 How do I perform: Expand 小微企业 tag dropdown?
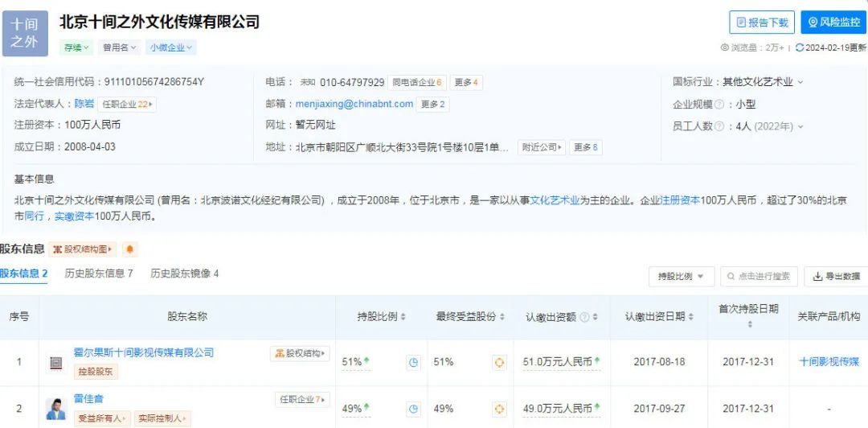coord(171,47)
